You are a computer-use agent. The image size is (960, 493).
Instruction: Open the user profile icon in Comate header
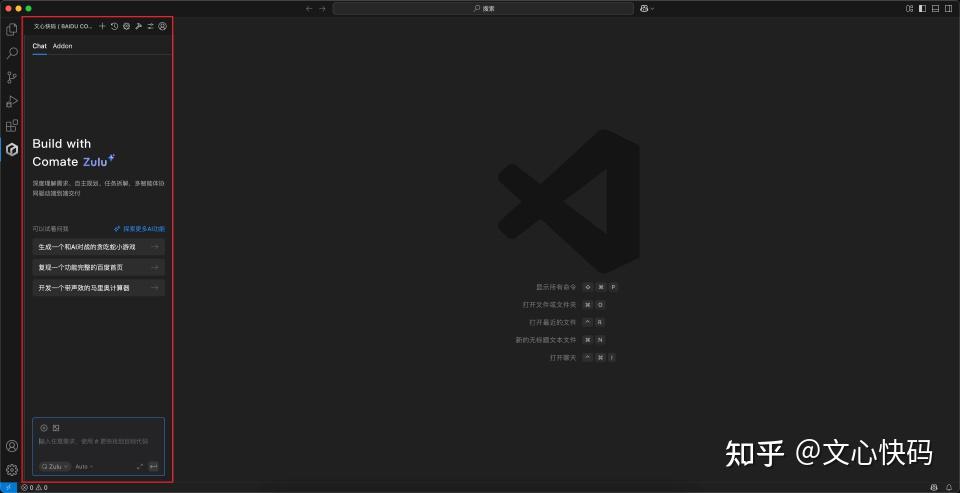coord(162,26)
